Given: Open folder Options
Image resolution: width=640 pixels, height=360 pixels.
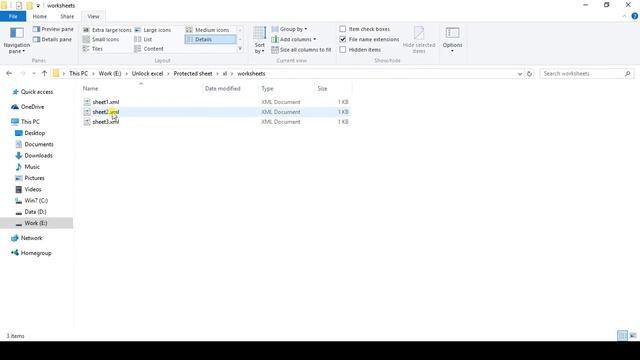Looking at the screenshot, I should click(452, 40).
